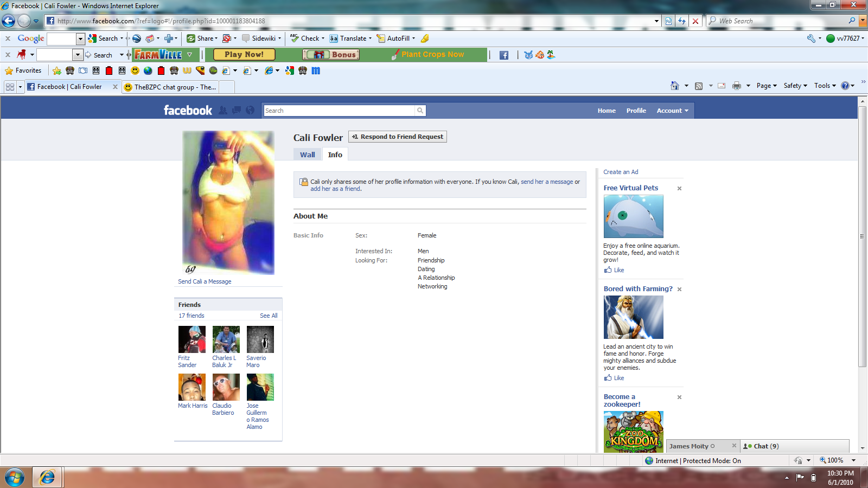The height and width of the screenshot is (488, 868).
Task: Click the Google Toolbar wrench settings icon
Action: pyautogui.click(x=811, y=38)
